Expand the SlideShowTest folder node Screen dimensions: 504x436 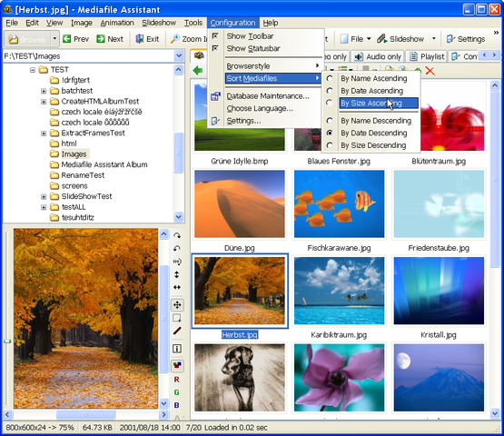click(x=44, y=196)
